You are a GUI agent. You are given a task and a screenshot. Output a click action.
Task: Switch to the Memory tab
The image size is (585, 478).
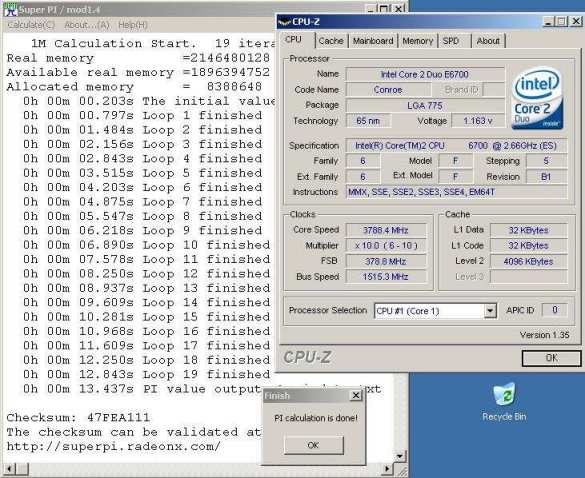417,41
